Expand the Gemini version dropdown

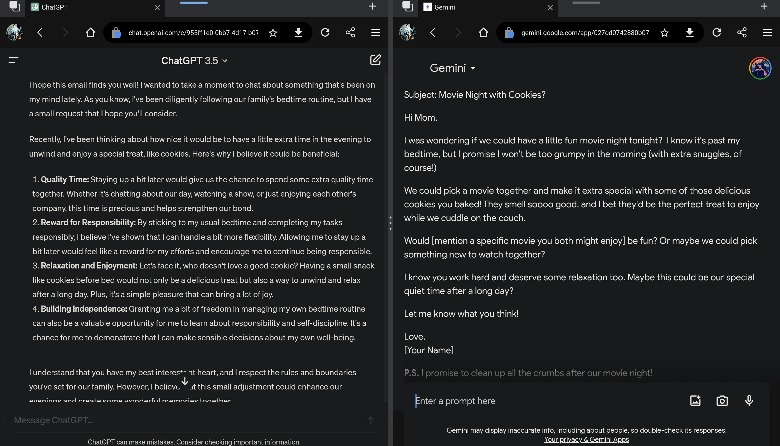point(452,68)
